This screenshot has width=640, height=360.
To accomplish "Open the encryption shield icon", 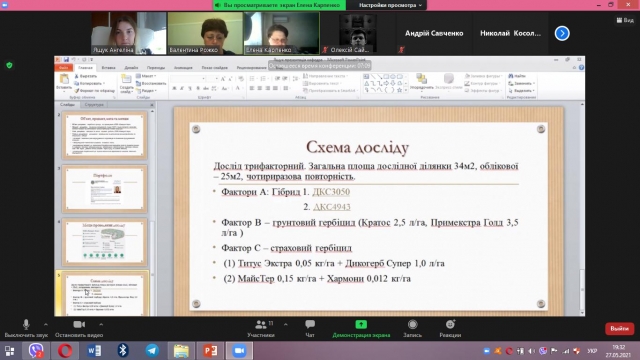I will coord(9,65).
